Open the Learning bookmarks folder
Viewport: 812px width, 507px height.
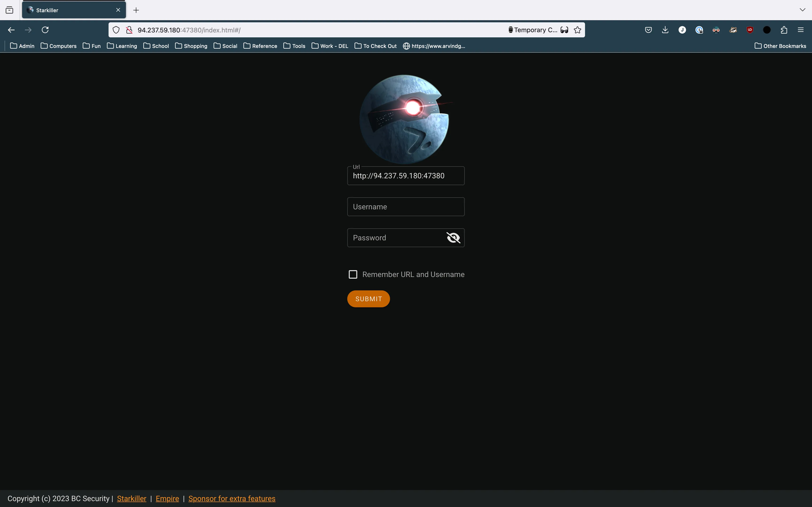(122, 46)
